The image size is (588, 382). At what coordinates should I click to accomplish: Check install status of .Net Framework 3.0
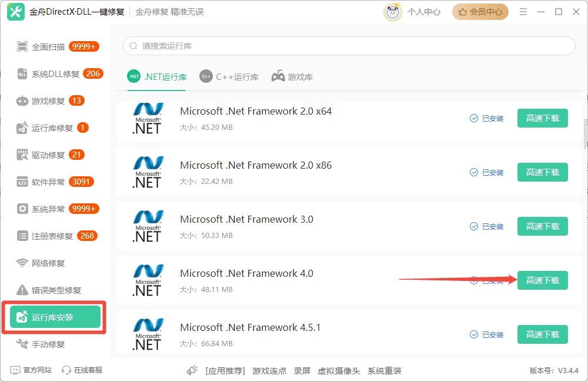click(487, 226)
